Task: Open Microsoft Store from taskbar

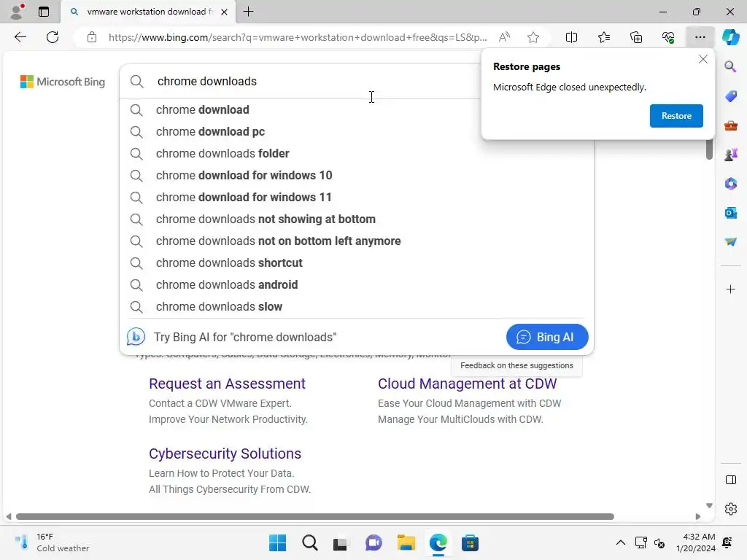Action: pos(470,542)
